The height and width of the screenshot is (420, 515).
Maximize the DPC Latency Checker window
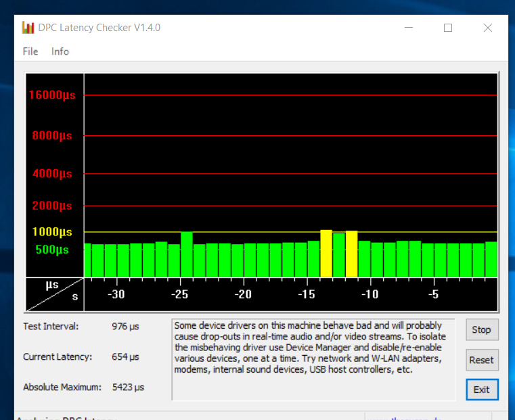(x=448, y=28)
